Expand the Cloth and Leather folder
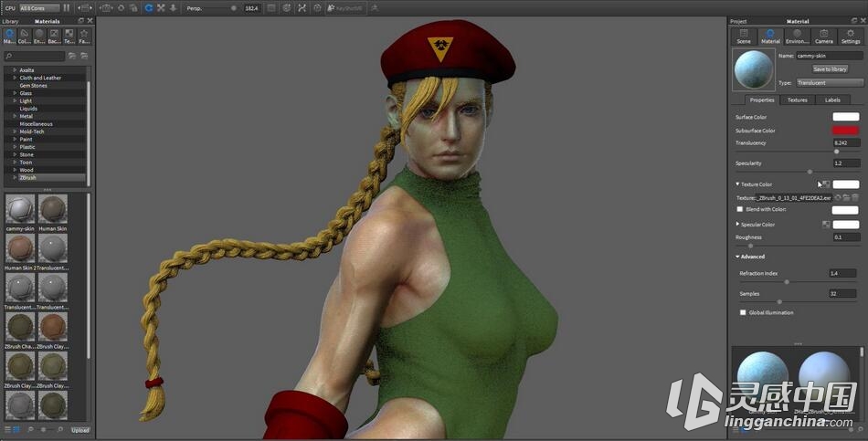Screen dimensions: 868x441 pyautogui.click(x=15, y=78)
